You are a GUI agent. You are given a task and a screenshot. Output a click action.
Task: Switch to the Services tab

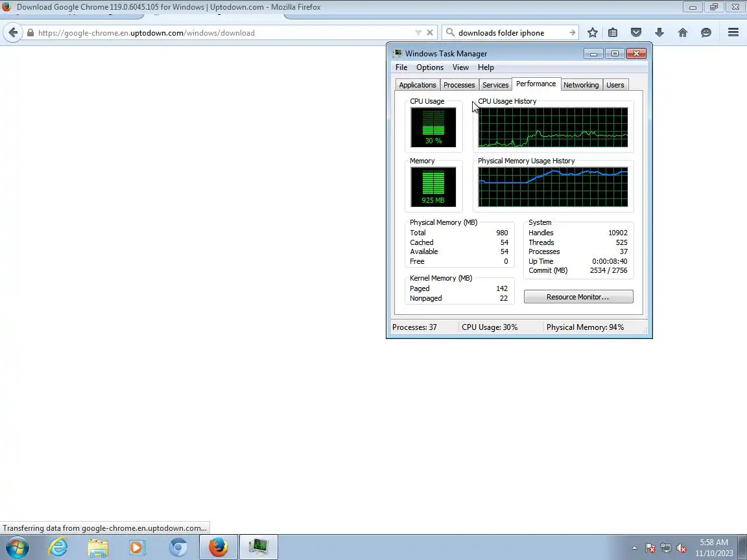(495, 85)
